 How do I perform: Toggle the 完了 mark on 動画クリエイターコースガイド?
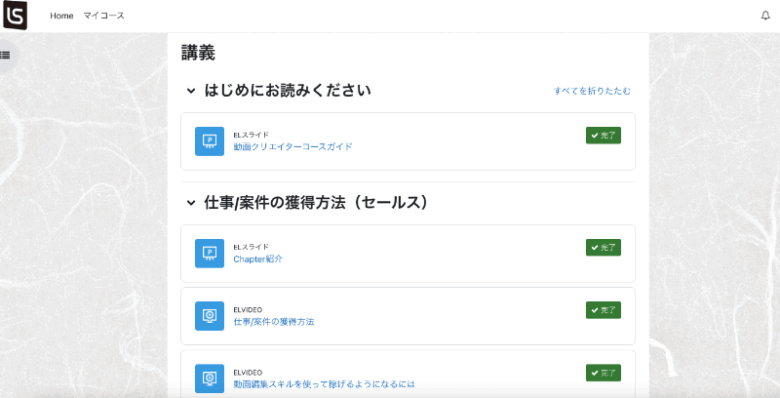tap(603, 135)
